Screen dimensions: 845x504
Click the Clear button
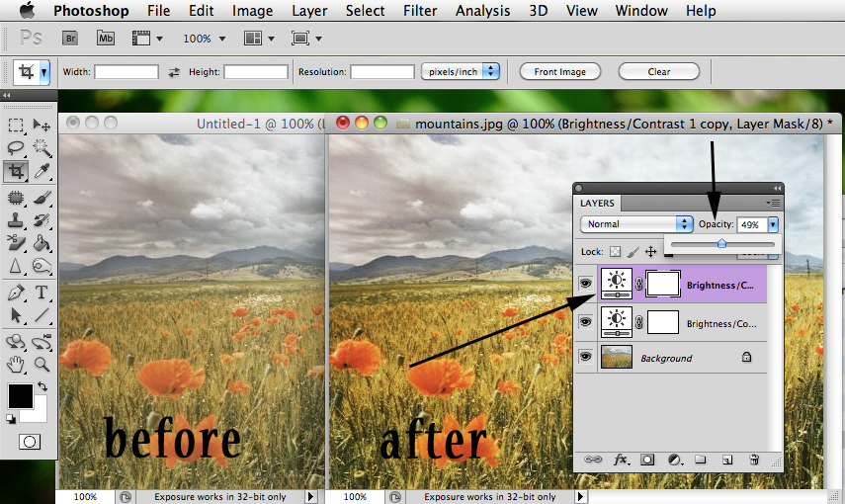(659, 72)
